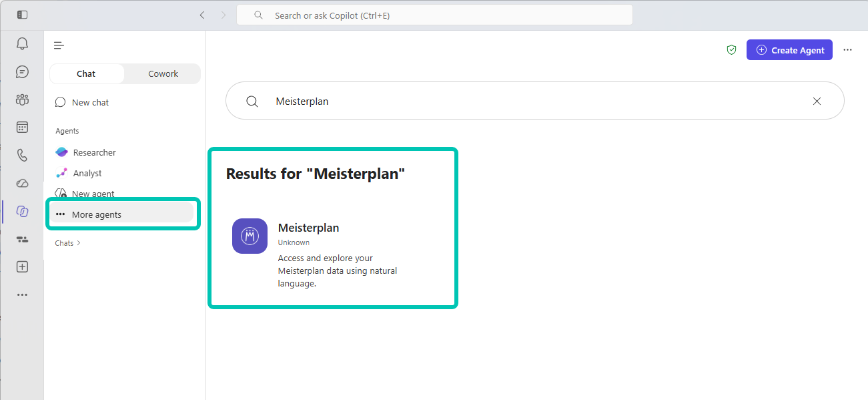Screen dimensions: 868x400
Task: Collapse the Copilot navigation hamburger menu
Action: [x=59, y=45]
